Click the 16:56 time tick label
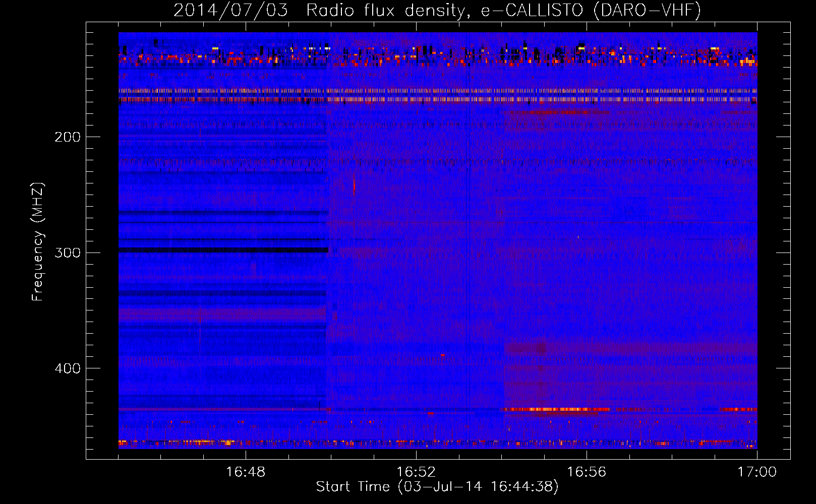 (587, 472)
